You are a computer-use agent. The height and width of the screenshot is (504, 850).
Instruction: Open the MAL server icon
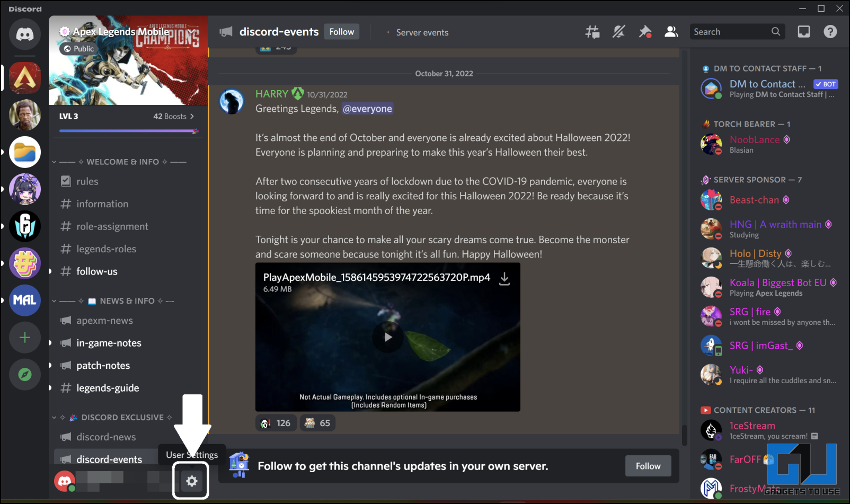(x=25, y=300)
